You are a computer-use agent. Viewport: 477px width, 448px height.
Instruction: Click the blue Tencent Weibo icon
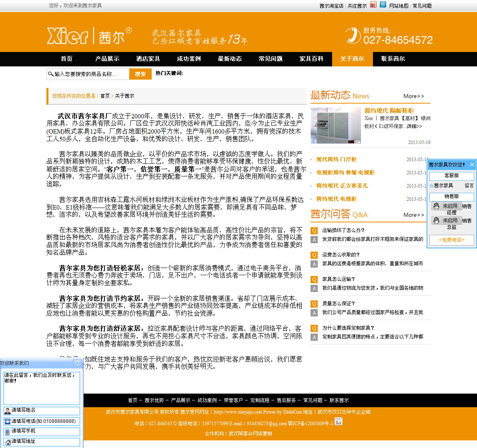tap(383, 5)
